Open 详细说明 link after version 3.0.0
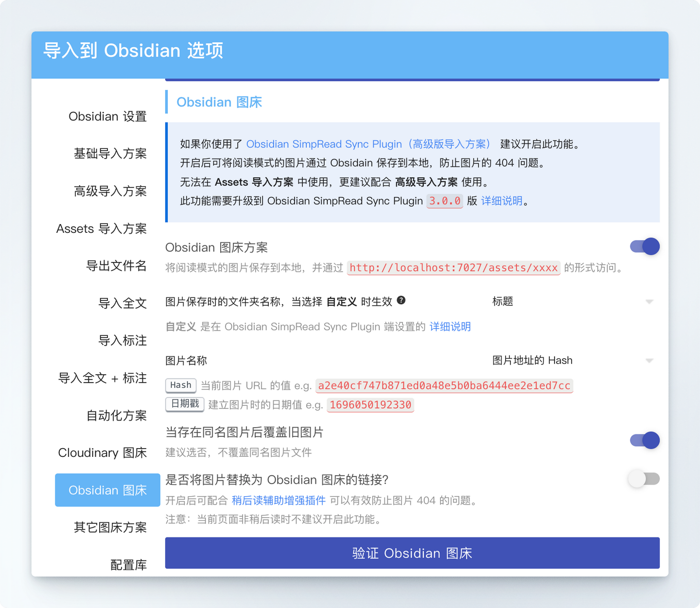The height and width of the screenshot is (608, 700). point(502,201)
